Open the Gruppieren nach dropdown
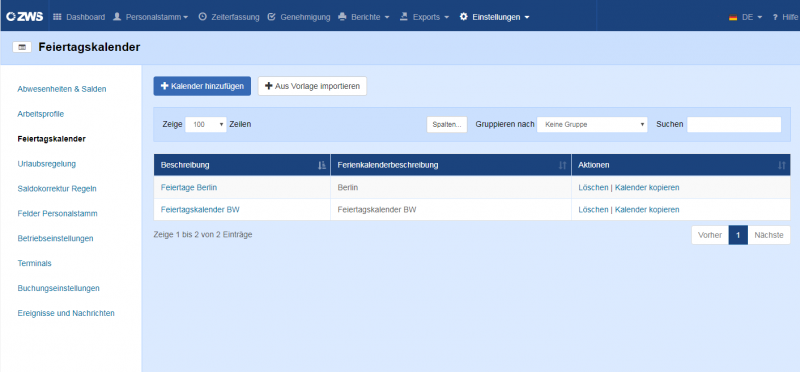 tap(592, 124)
